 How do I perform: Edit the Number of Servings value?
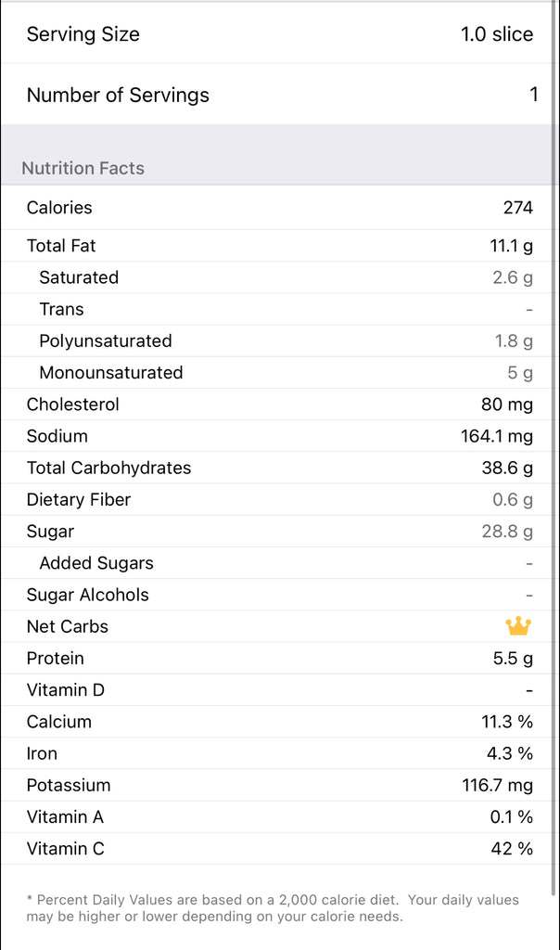click(533, 95)
